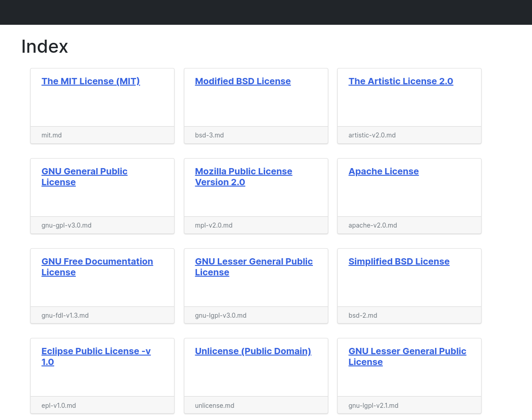Open the Unlicense (Public Domain) link
Screen dimensions: 532x420
tap(253, 351)
